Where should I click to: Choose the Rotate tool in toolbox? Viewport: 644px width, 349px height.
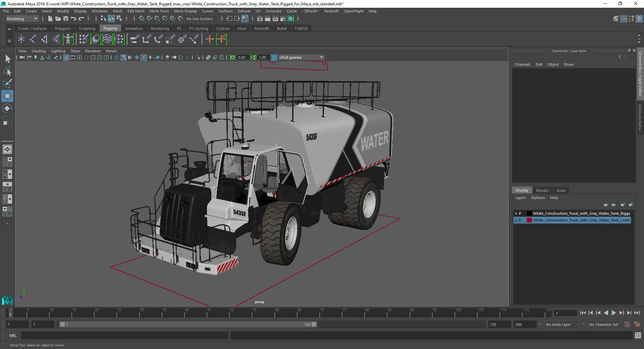[x=7, y=108]
